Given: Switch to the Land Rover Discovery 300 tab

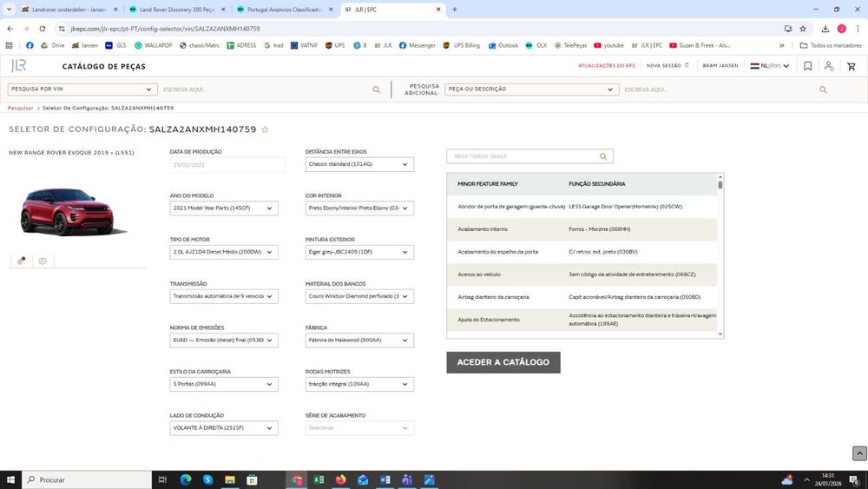Looking at the screenshot, I should pos(177,10).
